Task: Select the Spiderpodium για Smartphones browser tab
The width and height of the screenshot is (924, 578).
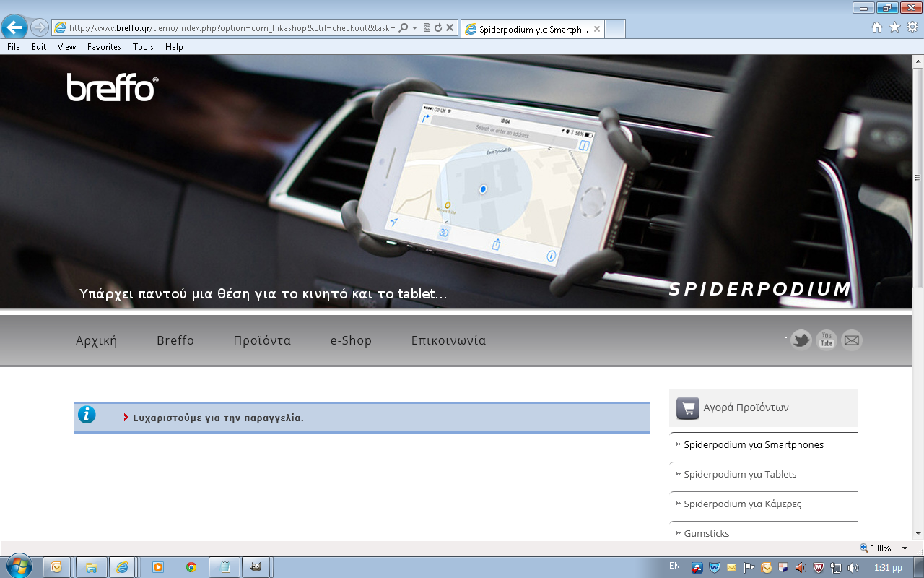Action: tap(532, 29)
